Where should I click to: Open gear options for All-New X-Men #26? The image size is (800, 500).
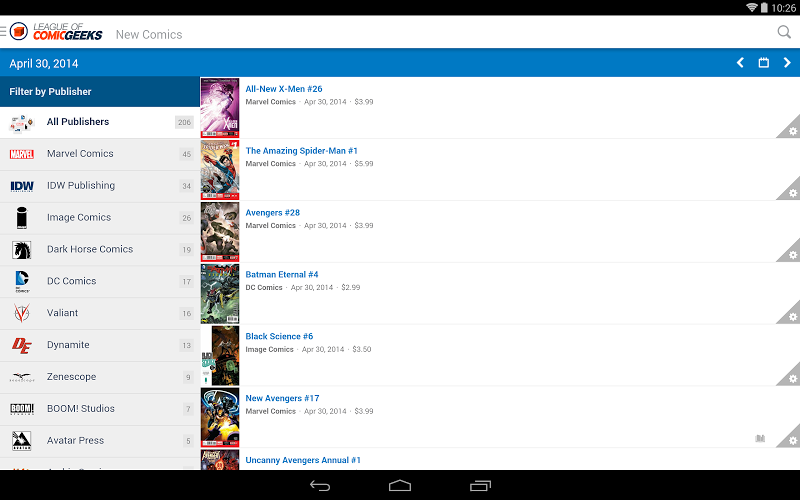(x=792, y=130)
